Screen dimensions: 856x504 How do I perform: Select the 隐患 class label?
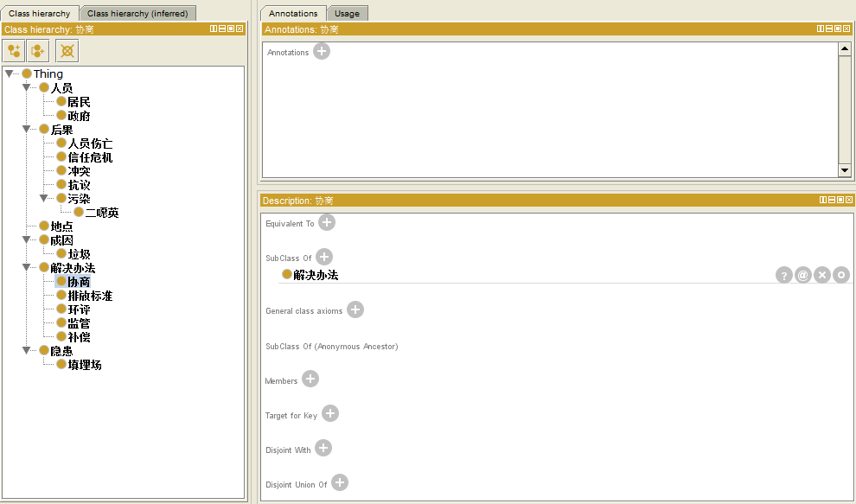coord(61,351)
